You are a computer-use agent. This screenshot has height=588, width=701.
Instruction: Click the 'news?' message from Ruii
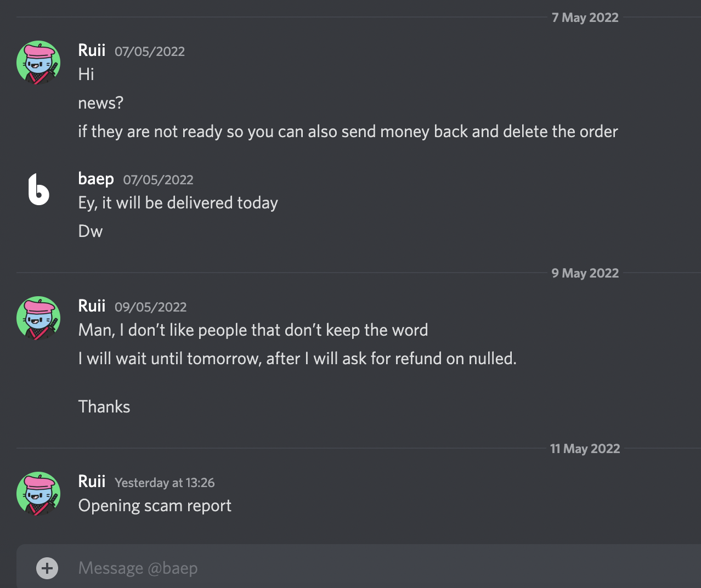tap(101, 103)
